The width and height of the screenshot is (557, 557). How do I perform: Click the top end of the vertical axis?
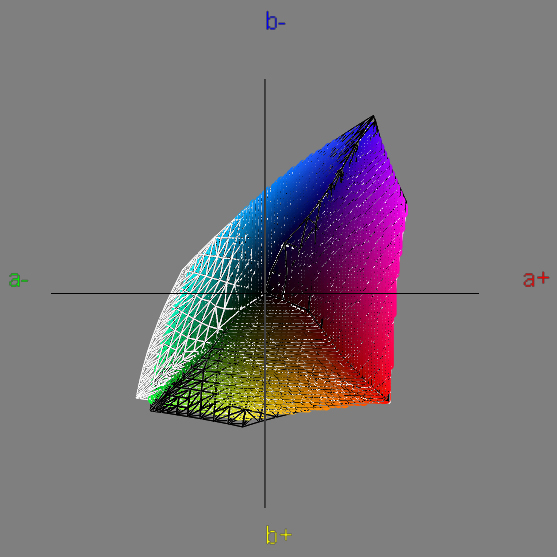point(265,80)
